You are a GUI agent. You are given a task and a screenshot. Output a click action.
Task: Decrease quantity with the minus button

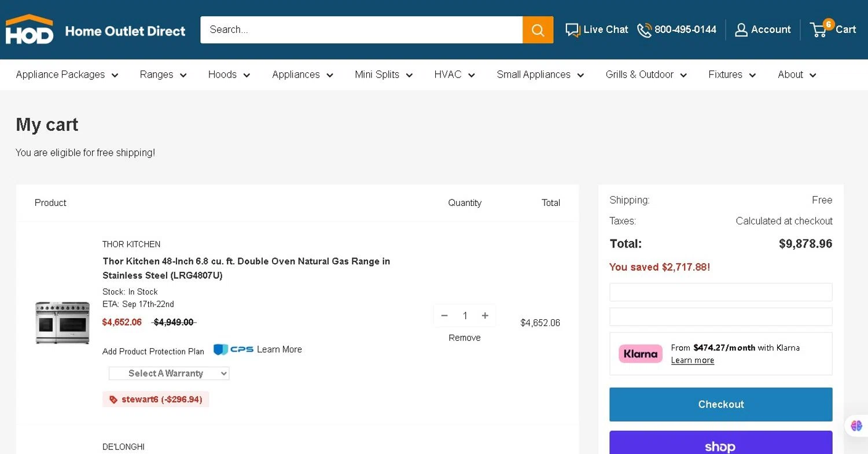[x=444, y=316]
